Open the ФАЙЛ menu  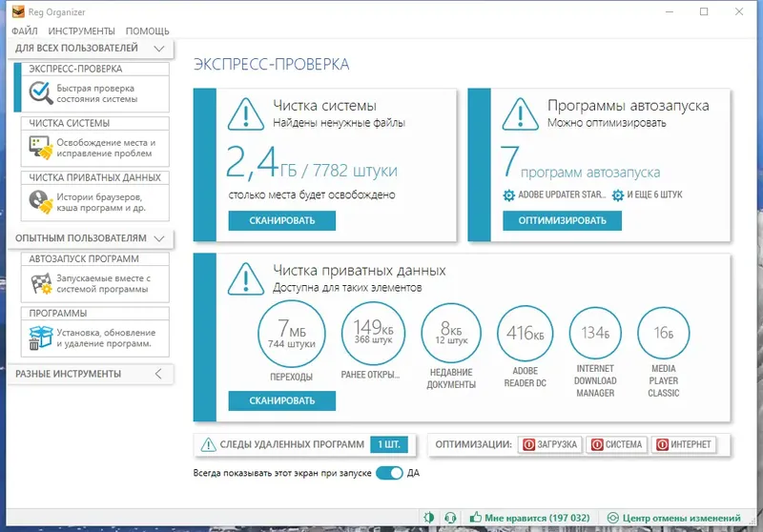25,31
